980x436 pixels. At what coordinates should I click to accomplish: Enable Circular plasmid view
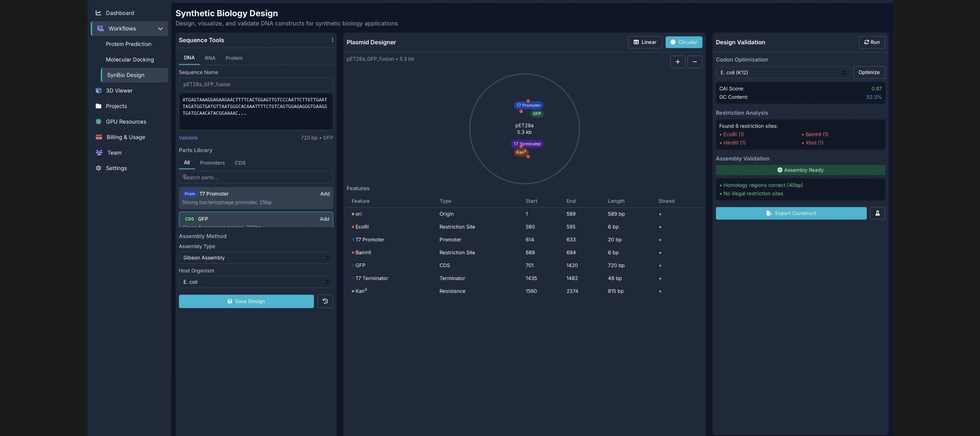[x=684, y=42]
